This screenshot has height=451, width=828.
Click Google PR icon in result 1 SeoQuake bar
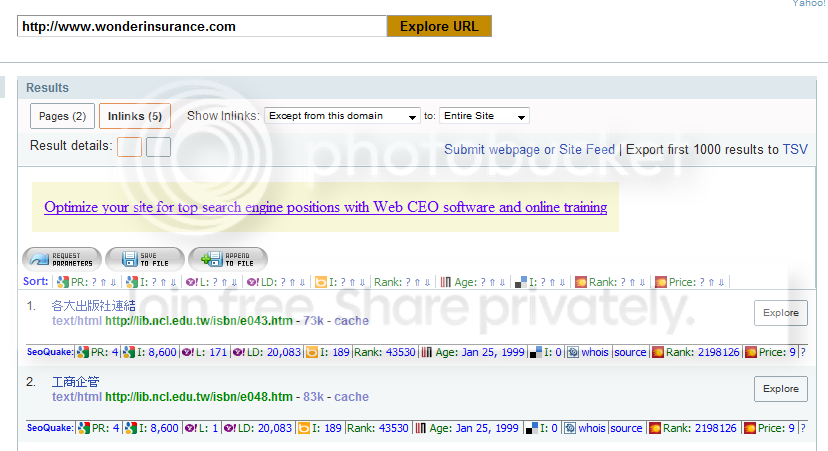click(x=83, y=352)
